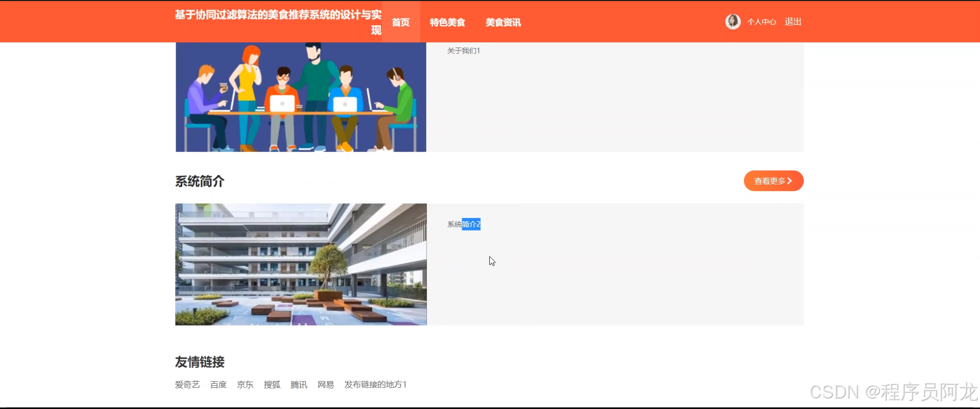Viewport: 980px width, 409px height.
Task: Click the building courtyard photo
Action: pos(301,264)
